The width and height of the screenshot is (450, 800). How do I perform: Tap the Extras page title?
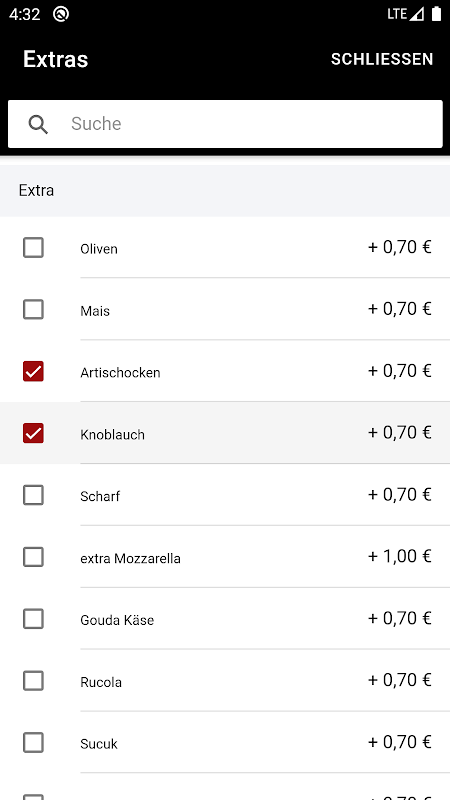pyautogui.click(x=56, y=59)
